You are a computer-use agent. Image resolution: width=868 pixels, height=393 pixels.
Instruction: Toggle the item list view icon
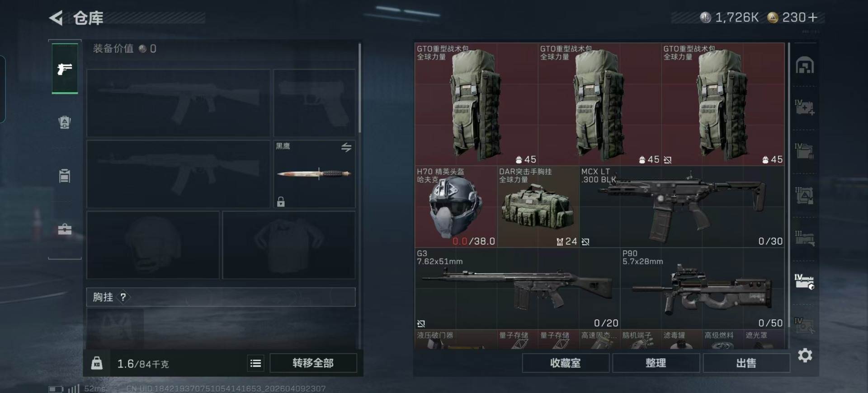pyautogui.click(x=255, y=363)
